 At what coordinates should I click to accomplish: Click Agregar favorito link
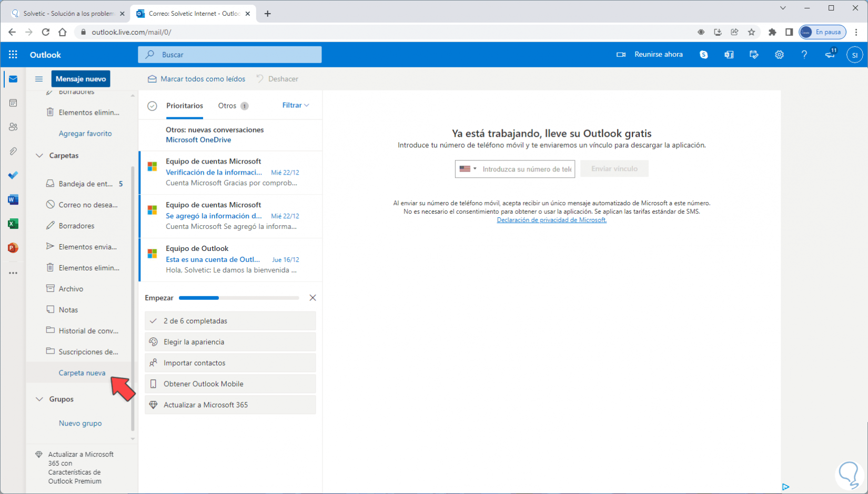click(x=85, y=134)
